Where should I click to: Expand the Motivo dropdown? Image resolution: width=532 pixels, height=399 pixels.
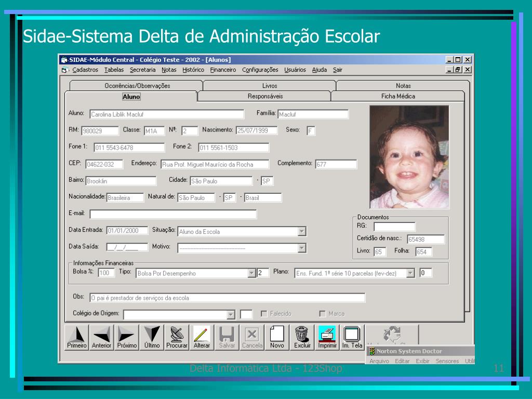click(302, 248)
